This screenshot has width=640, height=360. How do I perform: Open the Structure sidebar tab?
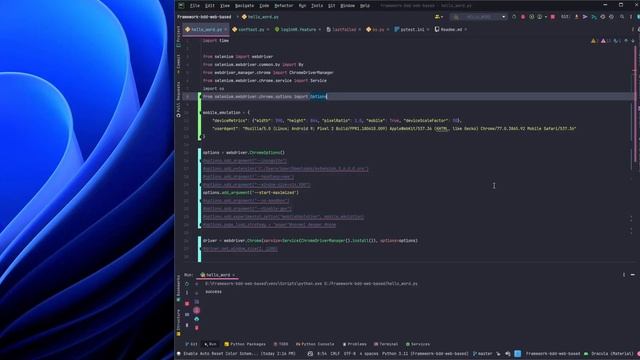coord(178,322)
